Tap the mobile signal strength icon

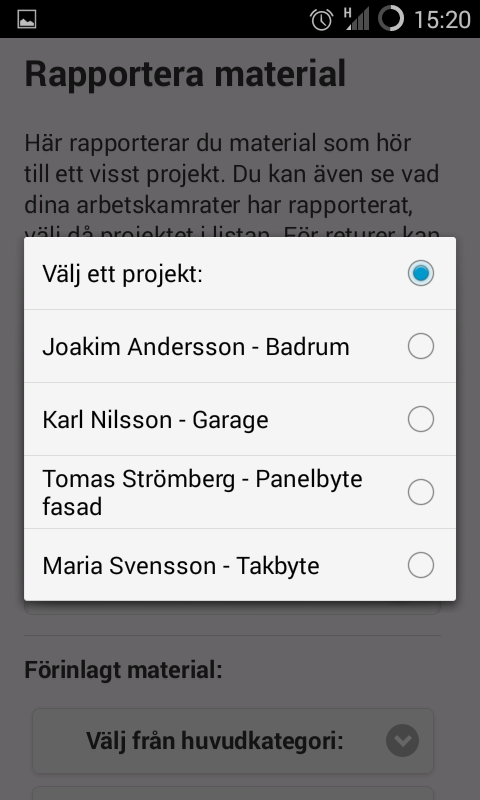(x=357, y=19)
